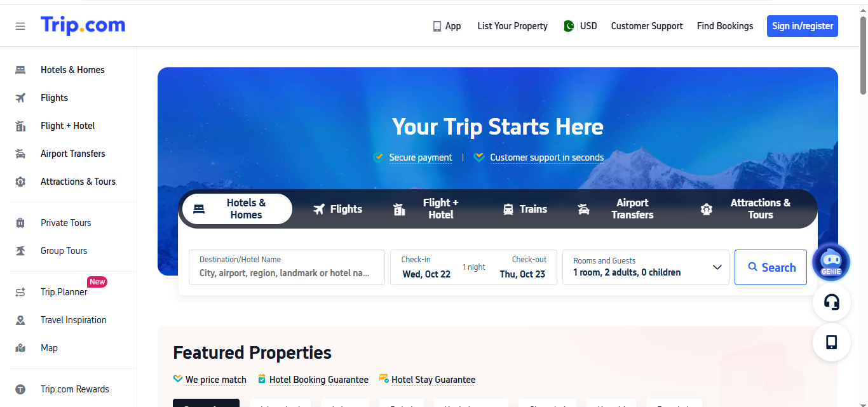Select the Attractions & Tours search tab
The height and width of the screenshot is (407, 868).
click(x=746, y=209)
